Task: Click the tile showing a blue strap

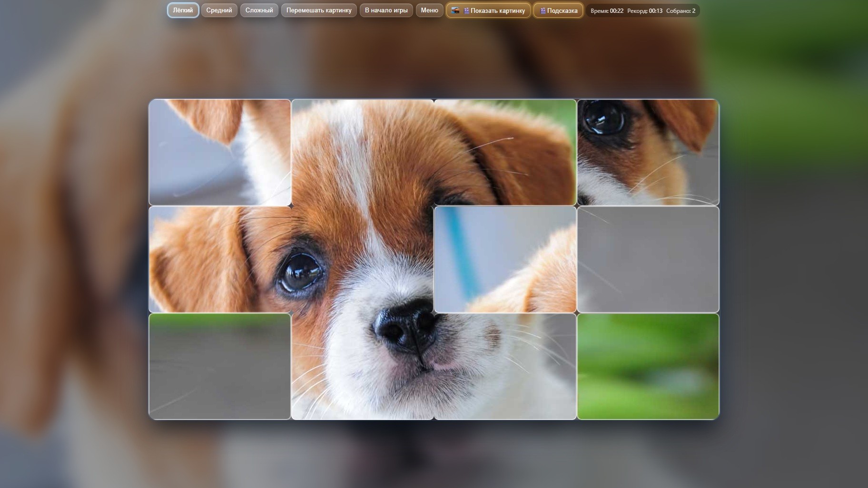Action: (505, 259)
